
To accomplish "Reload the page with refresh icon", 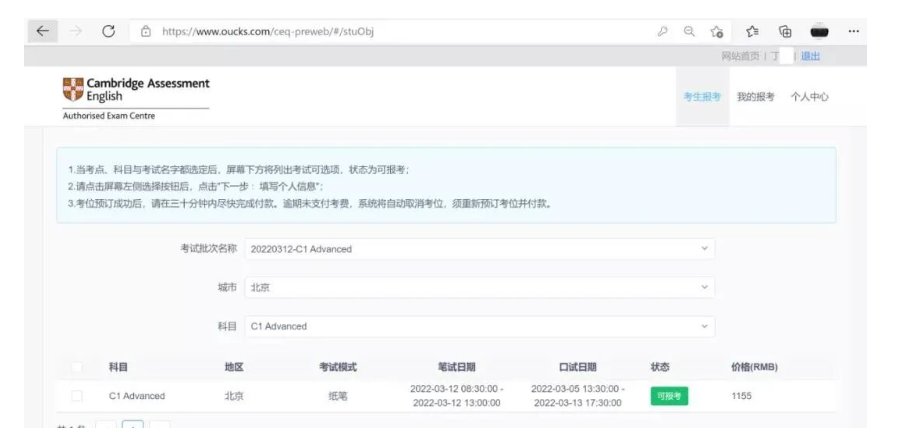I will tap(109, 32).
